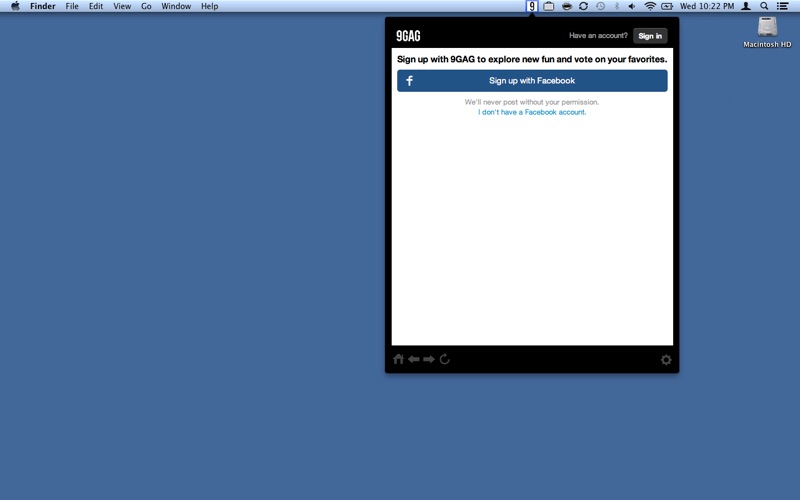The image size is (800, 500).
Task: Click the Time Machine clock icon
Action: click(x=601, y=6)
